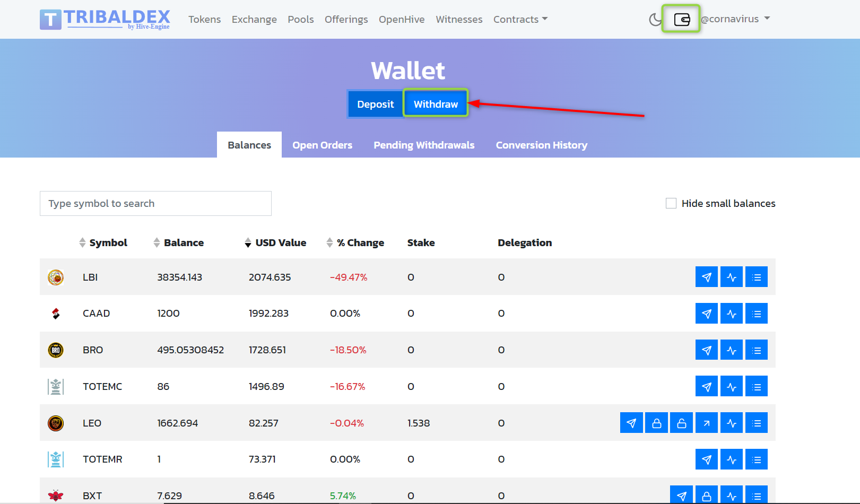Send LBI tokens with paper plane icon
This screenshot has width=860, height=504.
pos(707,277)
